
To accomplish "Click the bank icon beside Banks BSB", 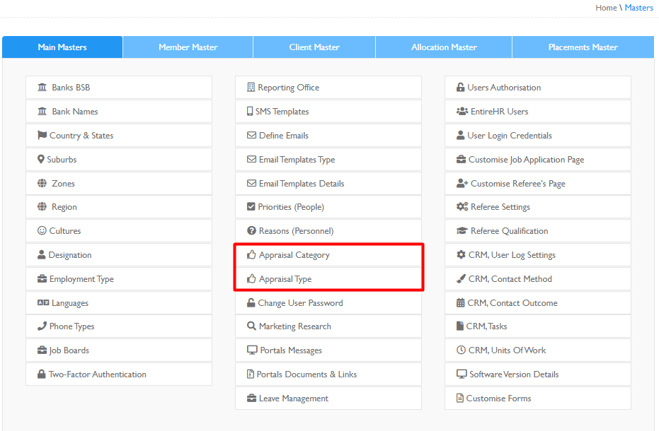I will [42, 87].
